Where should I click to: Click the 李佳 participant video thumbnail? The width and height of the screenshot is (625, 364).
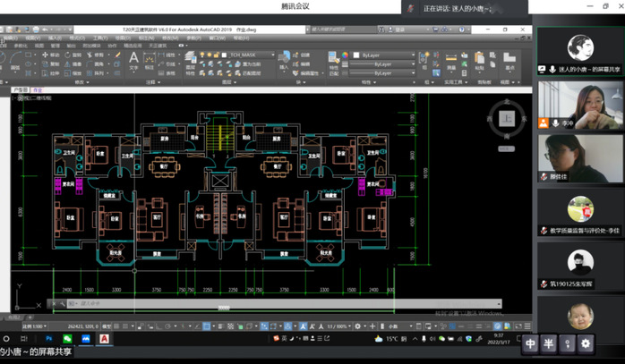(579, 208)
